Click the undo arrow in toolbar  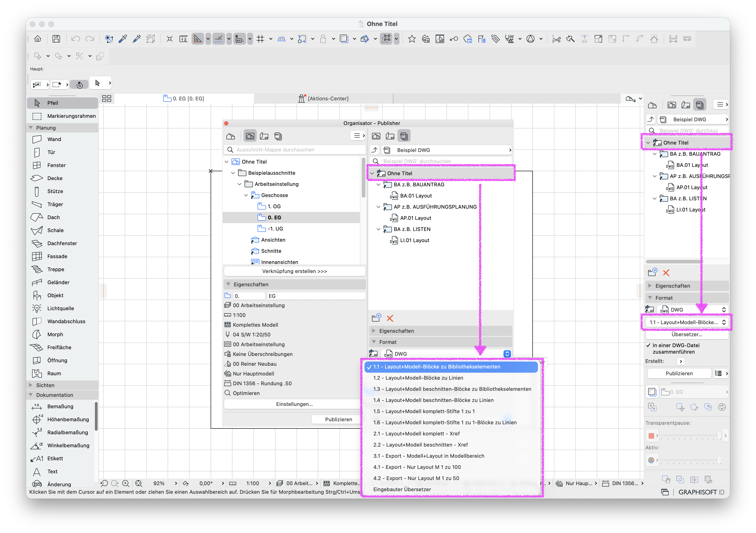pos(75,39)
